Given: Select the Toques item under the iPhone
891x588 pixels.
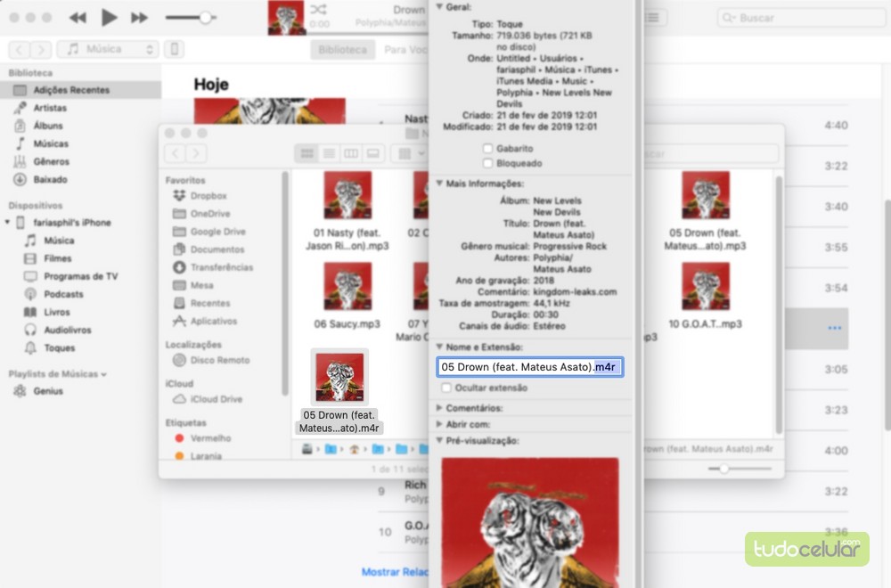Looking at the screenshot, I should pyautogui.click(x=60, y=347).
